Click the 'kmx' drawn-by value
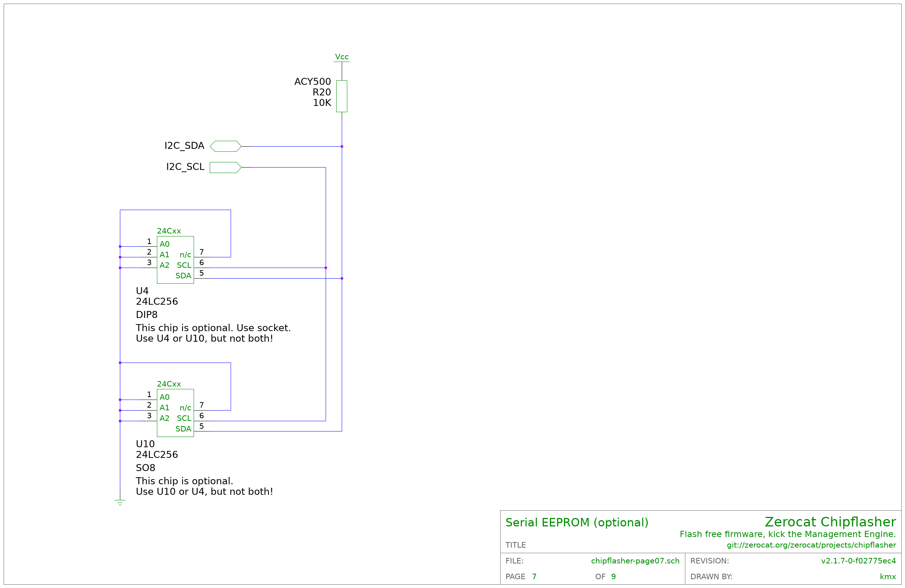The width and height of the screenshot is (905, 588). [x=888, y=577]
